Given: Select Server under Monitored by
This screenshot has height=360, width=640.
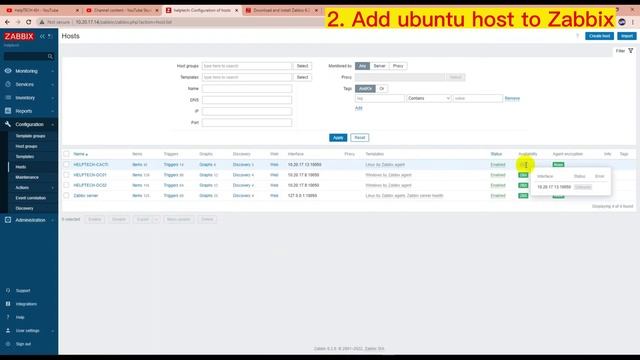Looking at the screenshot, I should click(379, 66).
